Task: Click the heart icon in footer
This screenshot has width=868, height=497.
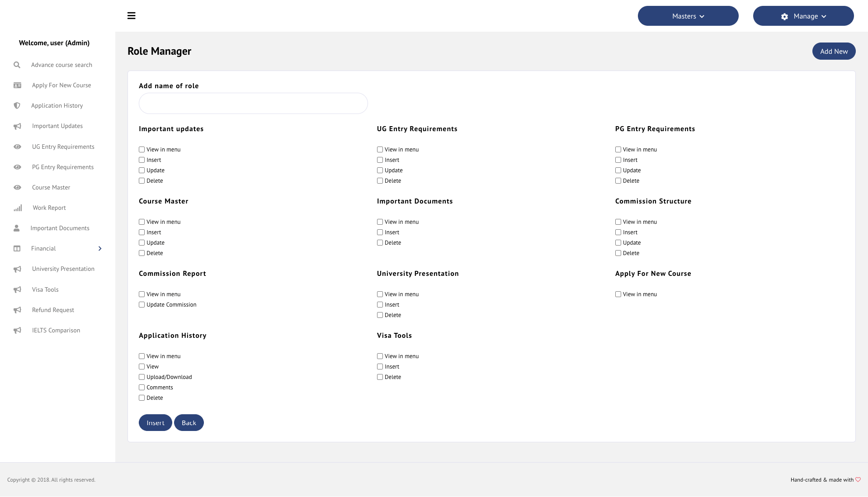Action: point(858,480)
